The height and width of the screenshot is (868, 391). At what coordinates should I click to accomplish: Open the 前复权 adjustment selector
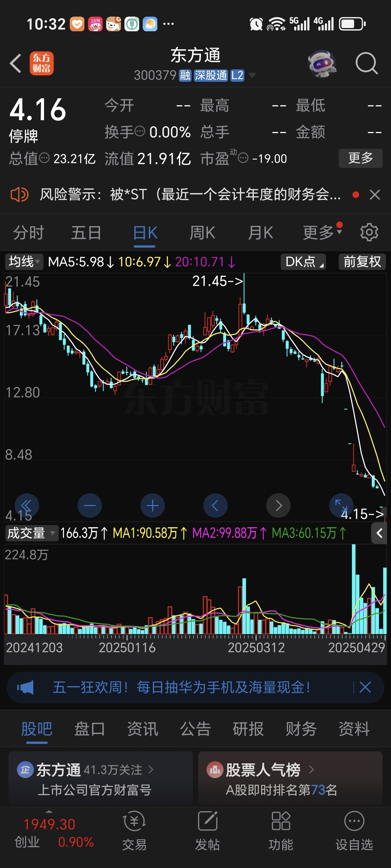coord(362,262)
